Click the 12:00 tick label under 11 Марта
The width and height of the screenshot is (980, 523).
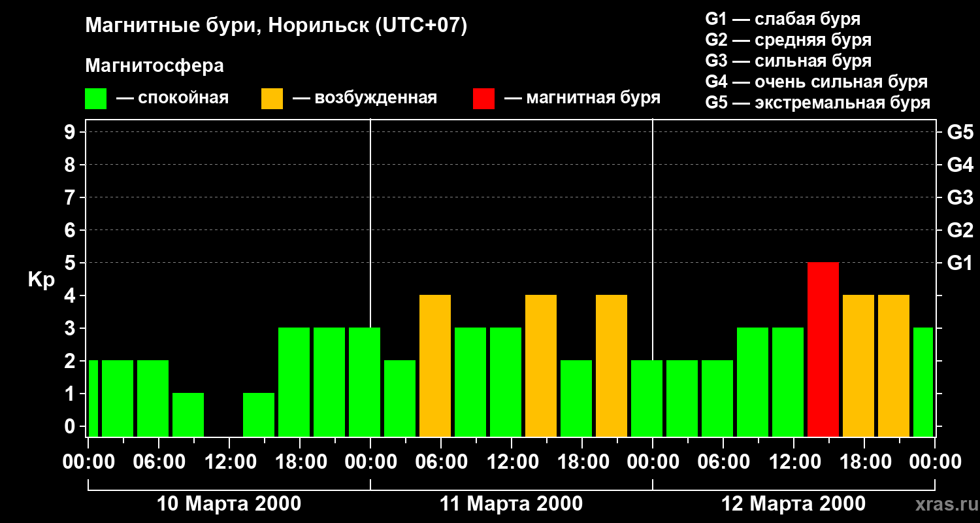point(512,462)
